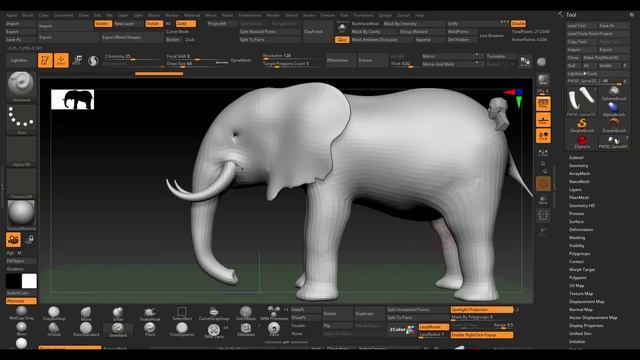Choose the ZModeler brush
Image resolution: width=640 pixels, height=360 pixels.
tap(246, 329)
